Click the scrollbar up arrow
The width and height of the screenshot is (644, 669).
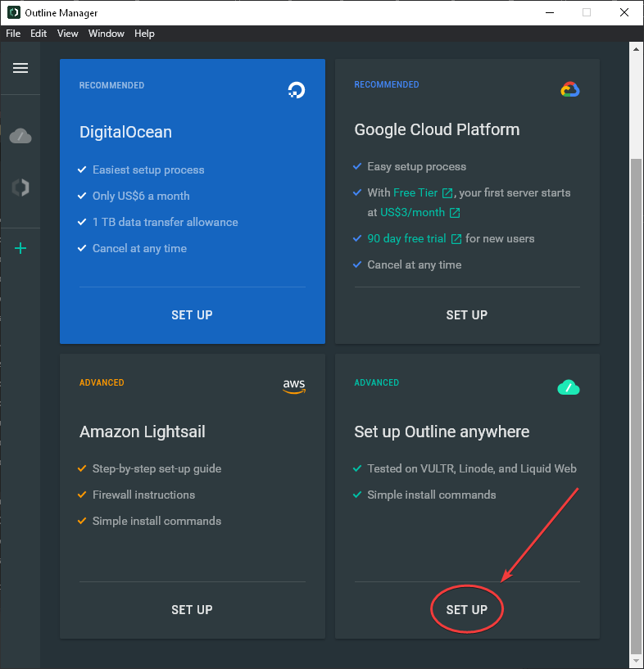tap(636, 50)
